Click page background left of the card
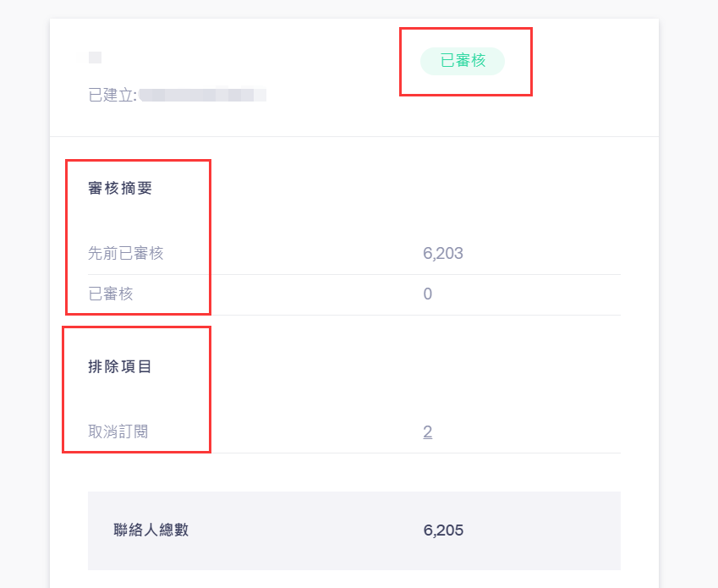 click(x=24, y=296)
